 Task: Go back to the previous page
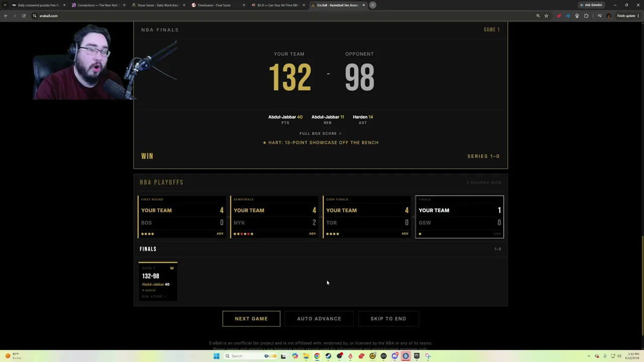pyautogui.click(x=6, y=16)
